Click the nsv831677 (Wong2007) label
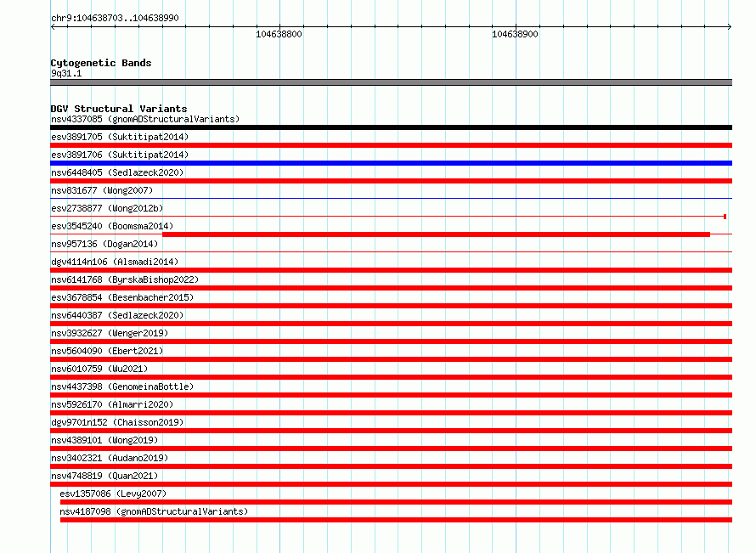 [x=102, y=190]
